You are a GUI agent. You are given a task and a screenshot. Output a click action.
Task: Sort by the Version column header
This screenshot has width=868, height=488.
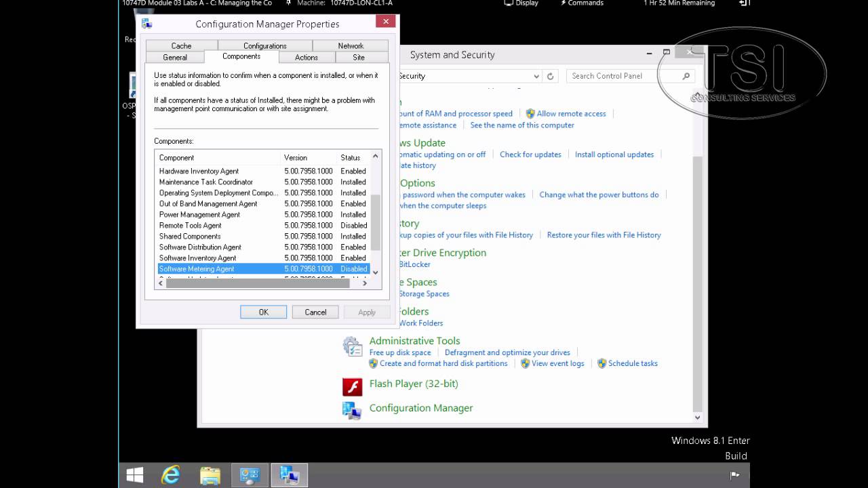pyautogui.click(x=310, y=157)
